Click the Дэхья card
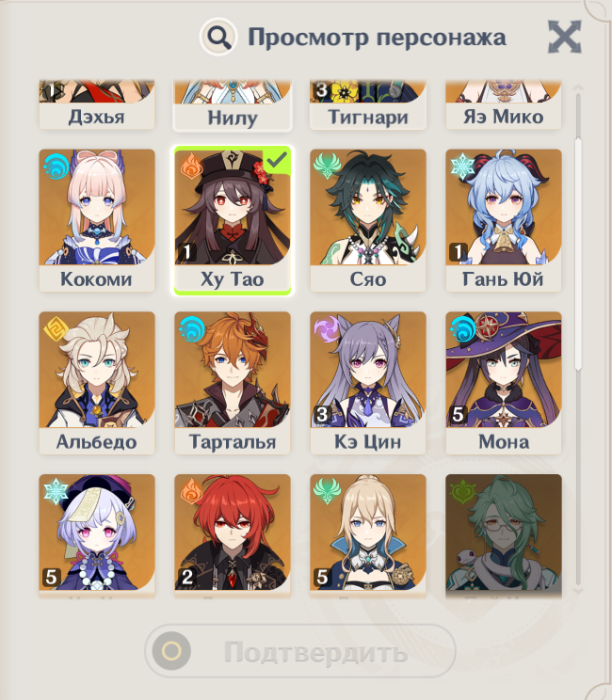Screen dimensions: 612x700 97,105
